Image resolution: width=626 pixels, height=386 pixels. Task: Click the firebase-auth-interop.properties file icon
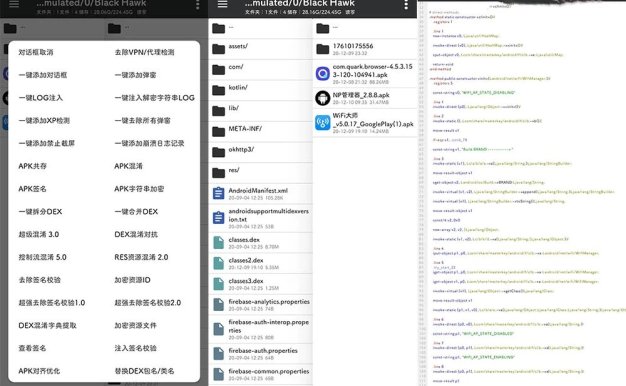coord(218,329)
